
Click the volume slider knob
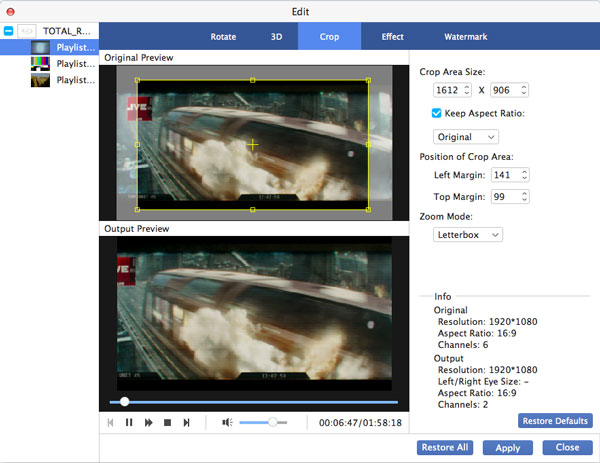[x=272, y=422]
